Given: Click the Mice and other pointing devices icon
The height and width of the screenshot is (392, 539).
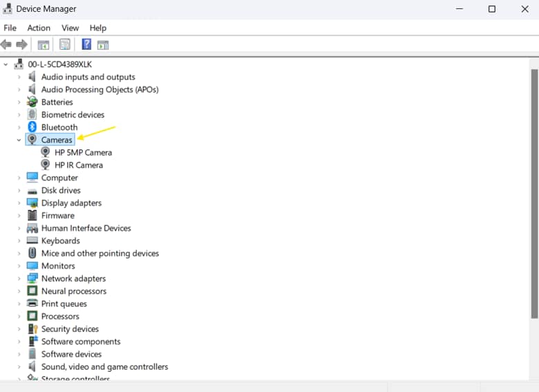Looking at the screenshot, I should (32, 253).
